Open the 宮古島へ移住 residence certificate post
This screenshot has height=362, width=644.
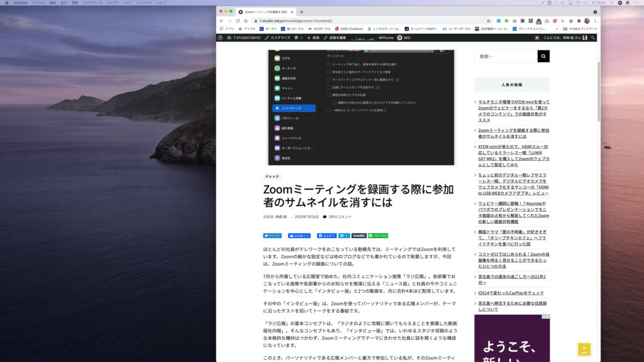pyautogui.click(x=512, y=306)
